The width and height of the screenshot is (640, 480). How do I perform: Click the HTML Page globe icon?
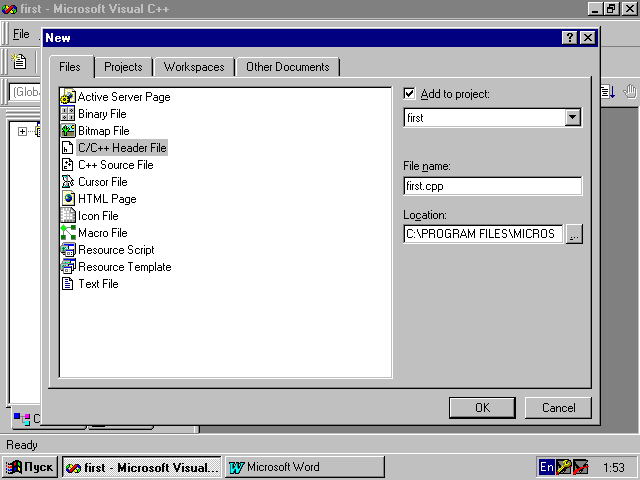68,199
